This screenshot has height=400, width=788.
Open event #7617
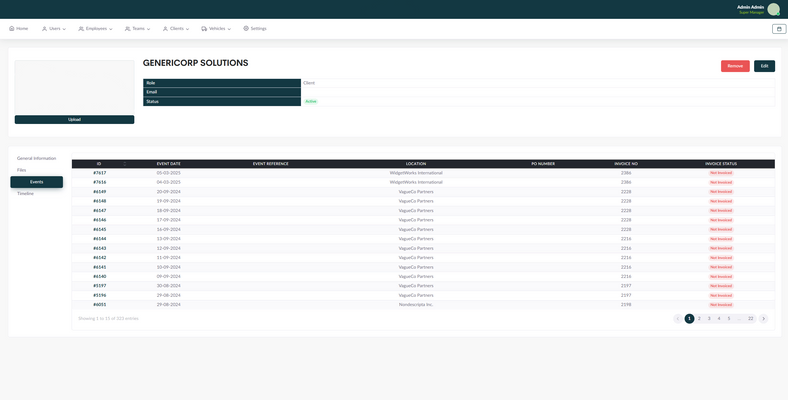pos(100,173)
